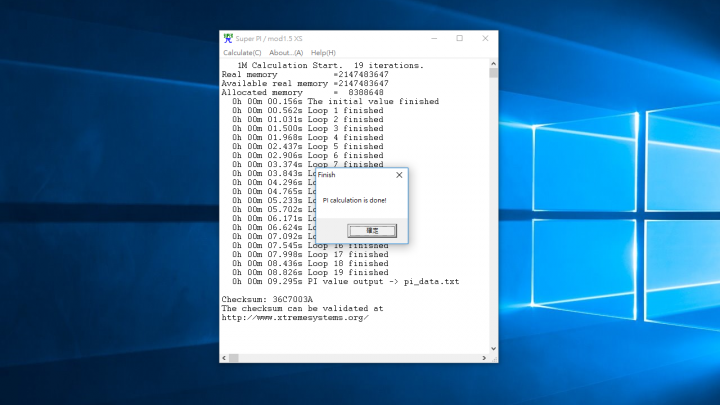Click the horizontal scrollbar left arrow
Viewport: 720px width, 405px height.
coord(224,358)
